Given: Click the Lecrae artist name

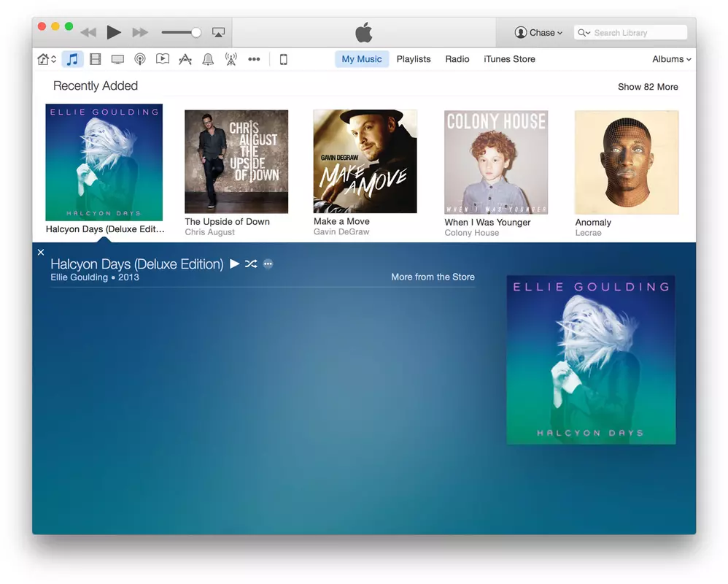Looking at the screenshot, I should click(x=588, y=233).
